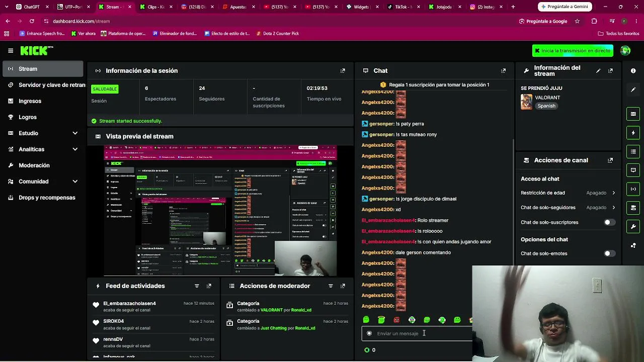
Task: Open Chat de solo-seguidores options
Action: coord(568,207)
